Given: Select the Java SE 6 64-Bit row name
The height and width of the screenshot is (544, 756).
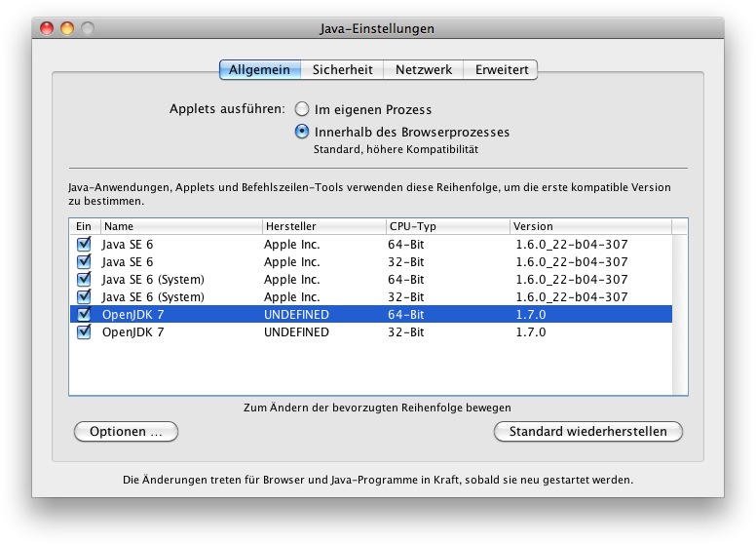Looking at the screenshot, I should (128, 245).
